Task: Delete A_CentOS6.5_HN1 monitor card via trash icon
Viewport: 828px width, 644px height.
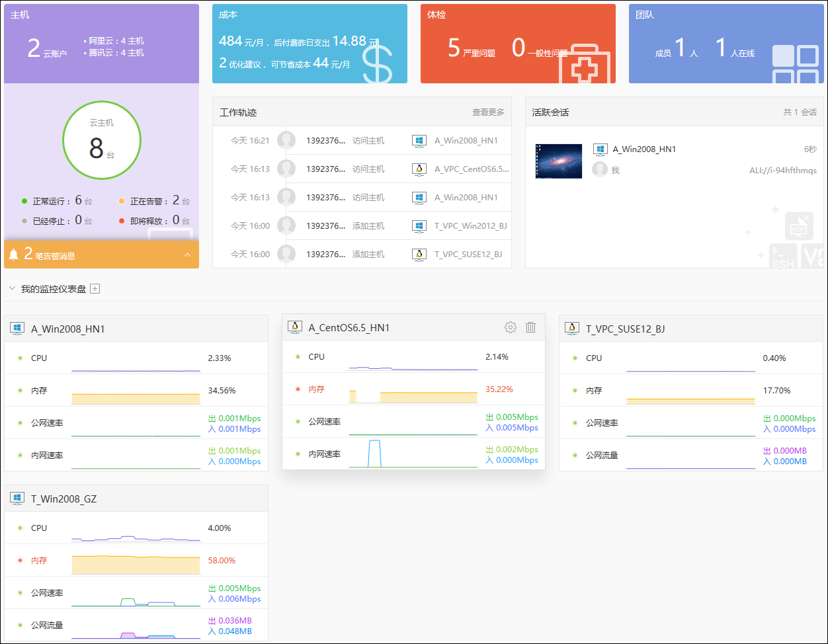Action: (530, 327)
